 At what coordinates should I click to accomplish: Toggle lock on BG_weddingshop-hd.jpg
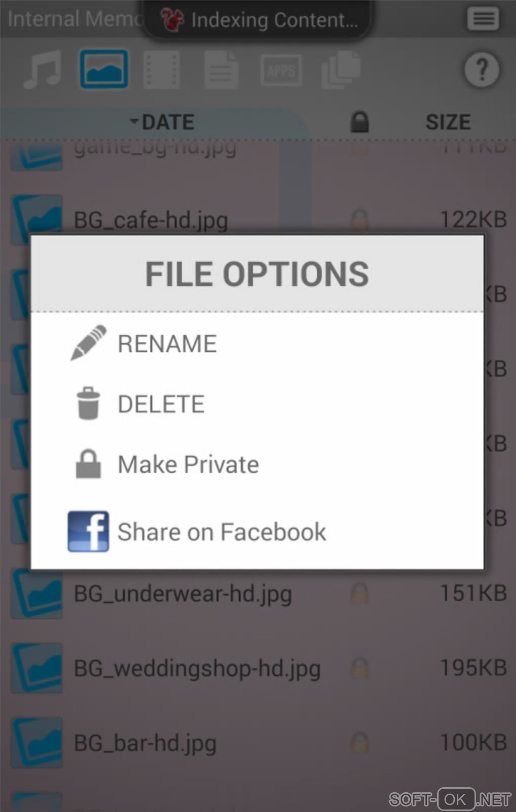point(360,667)
